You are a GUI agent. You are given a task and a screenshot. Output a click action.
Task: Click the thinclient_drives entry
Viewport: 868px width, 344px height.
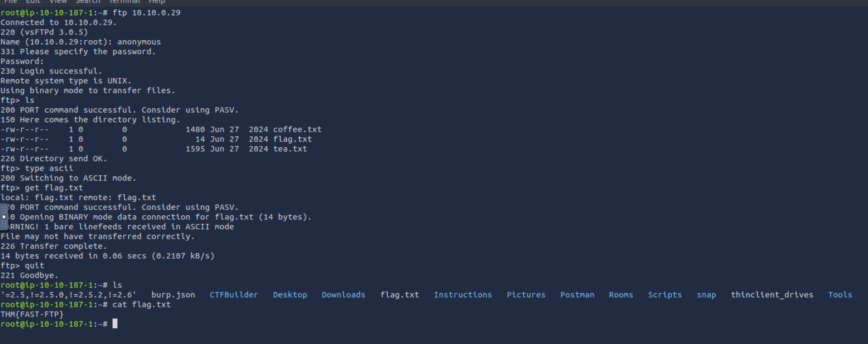[x=772, y=295]
